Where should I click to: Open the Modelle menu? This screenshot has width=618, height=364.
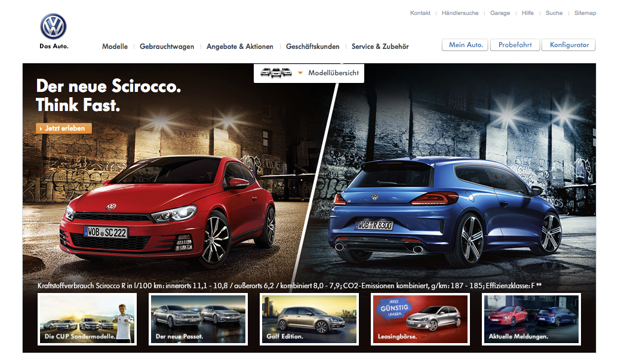[x=115, y=47]
